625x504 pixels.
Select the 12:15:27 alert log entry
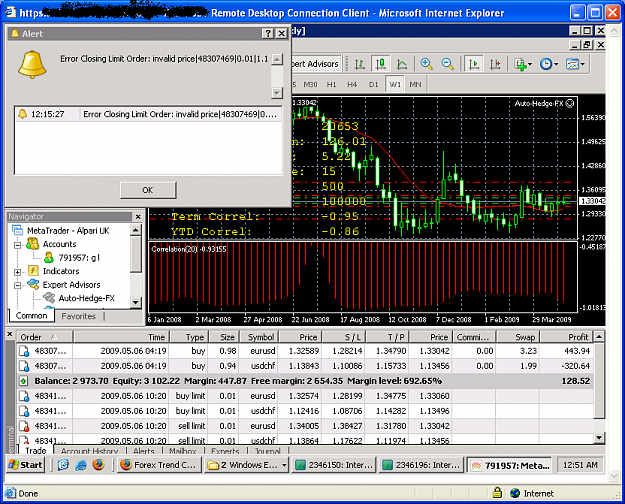tap(148, 114)
